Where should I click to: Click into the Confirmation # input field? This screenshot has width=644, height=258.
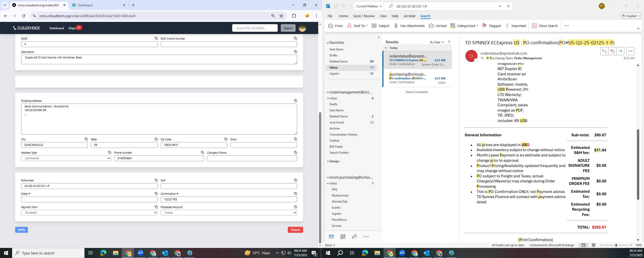pyautogui.click(x=229, y=199)
